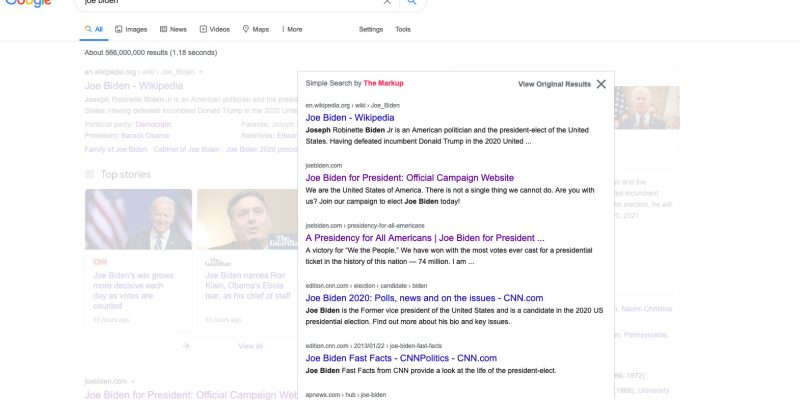The height and width of the screenshot is (400, 800).
Task: Open the Videos results tab
Action: point(214,30)
